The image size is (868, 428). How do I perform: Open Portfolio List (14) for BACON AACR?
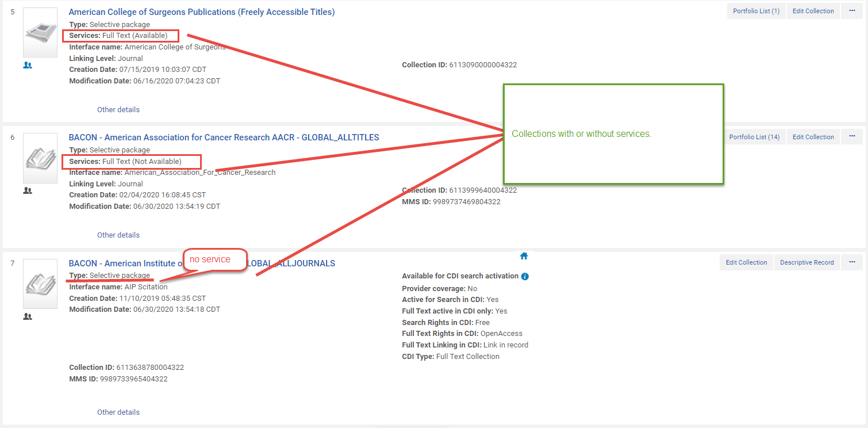754,137
